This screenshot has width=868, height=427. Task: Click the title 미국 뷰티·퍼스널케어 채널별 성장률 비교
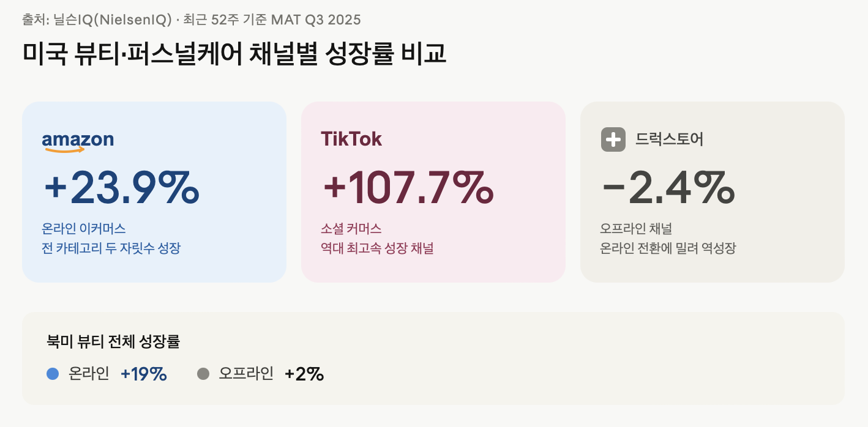[234, 54]
